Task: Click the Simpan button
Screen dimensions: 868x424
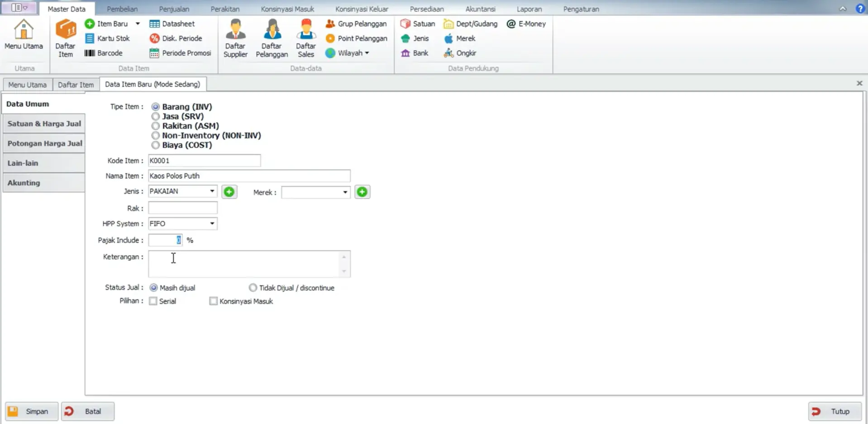Action: click(32, 411)
